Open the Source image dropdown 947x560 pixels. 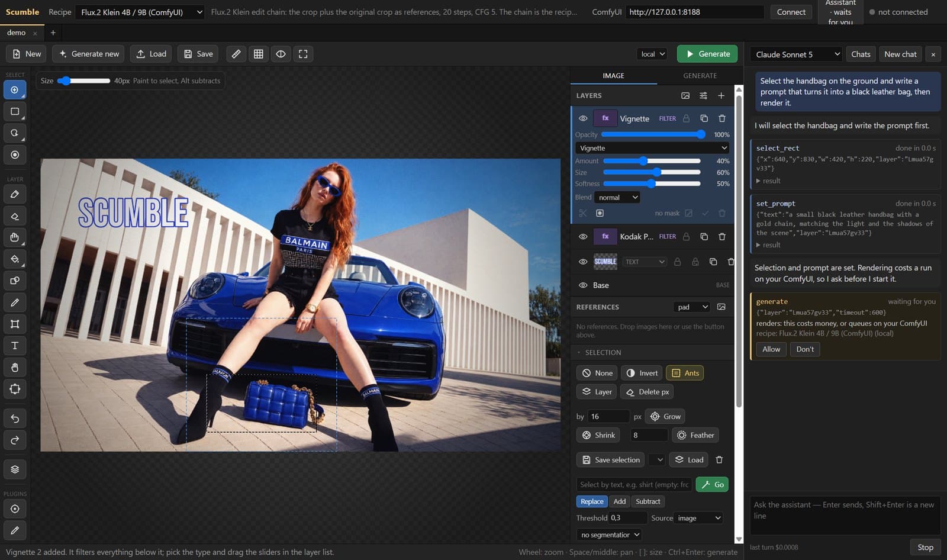699,518
